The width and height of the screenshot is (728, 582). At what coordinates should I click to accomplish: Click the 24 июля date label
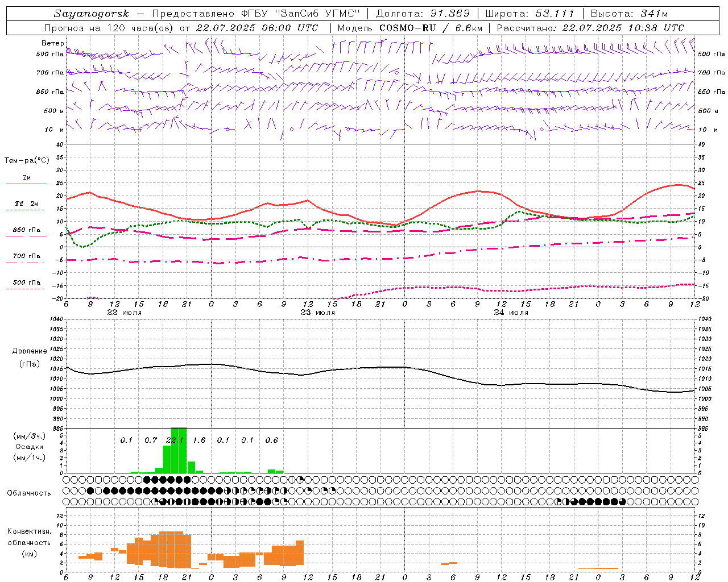(511, 313)
